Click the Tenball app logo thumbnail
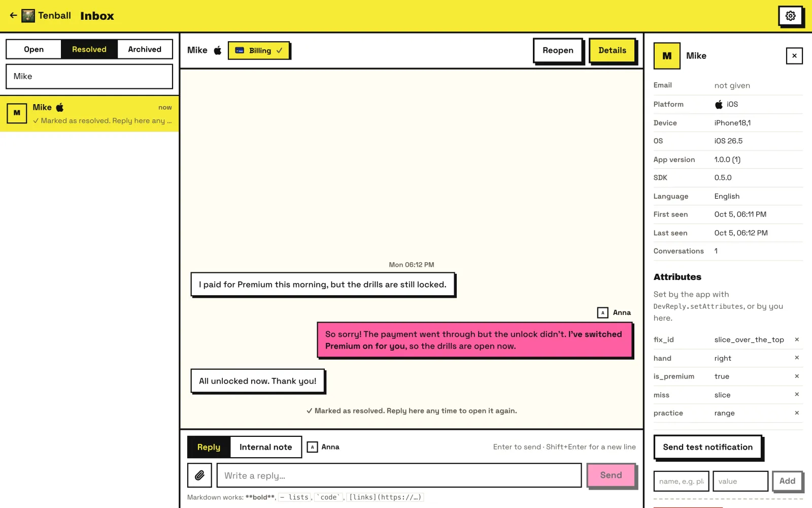Image resolution: width=812 pixels, height=508 pixels. pos(28,16)
